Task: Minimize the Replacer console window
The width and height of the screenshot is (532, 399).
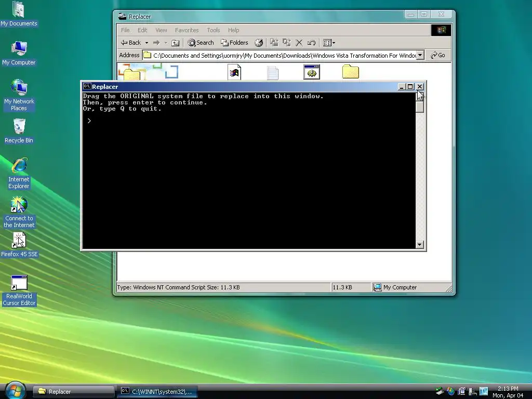Action: (402, 87)
